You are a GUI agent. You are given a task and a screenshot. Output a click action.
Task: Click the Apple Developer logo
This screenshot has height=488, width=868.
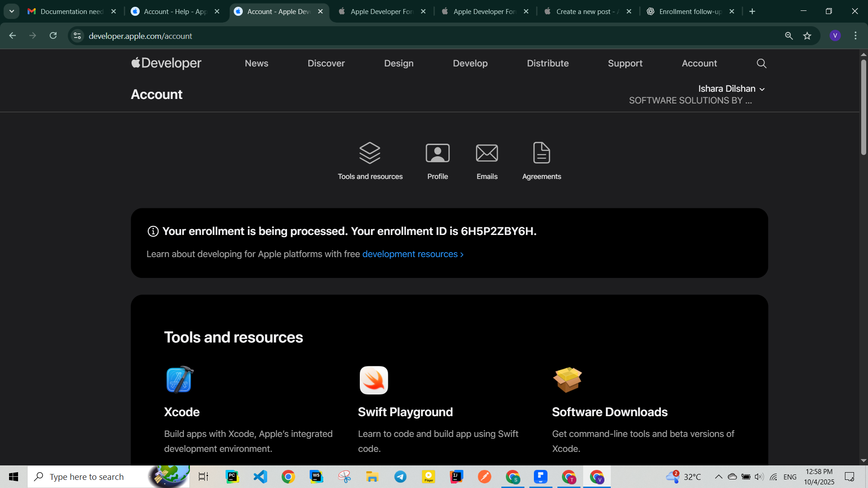pyautogui.click(x=166, y=63)
